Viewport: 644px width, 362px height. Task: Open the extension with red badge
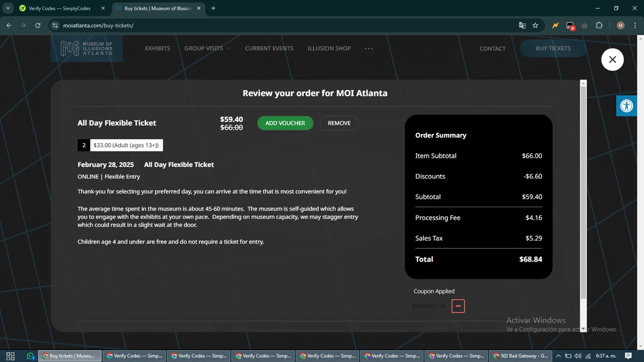coord(570,26)
